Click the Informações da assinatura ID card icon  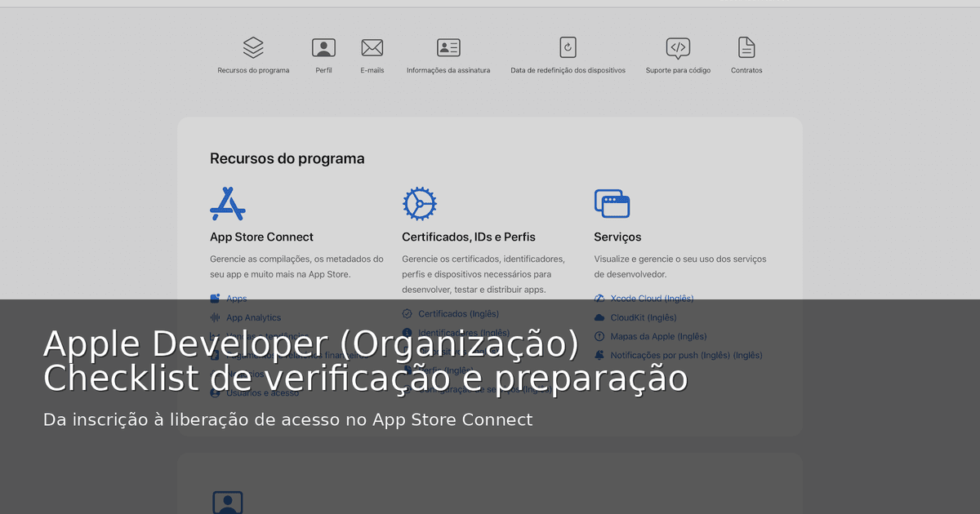point(448,47)
